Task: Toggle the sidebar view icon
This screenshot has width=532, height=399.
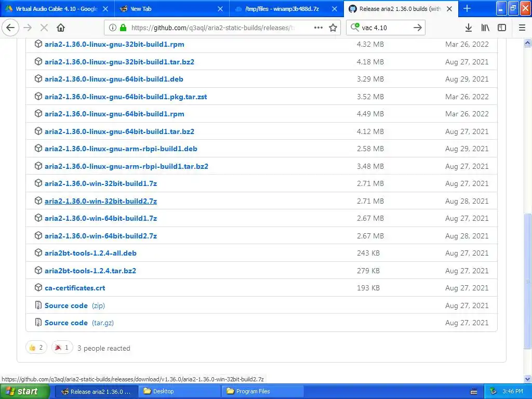Action: pos(502,28)
